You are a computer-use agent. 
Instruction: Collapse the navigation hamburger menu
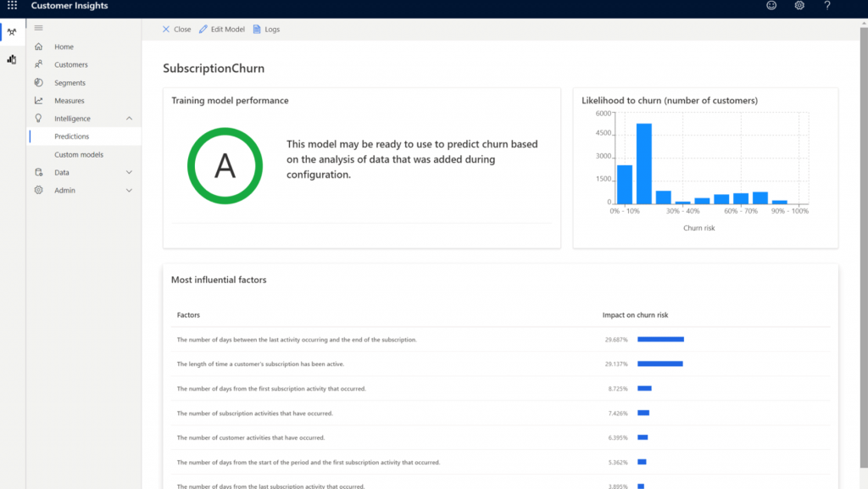click(38, 28)
